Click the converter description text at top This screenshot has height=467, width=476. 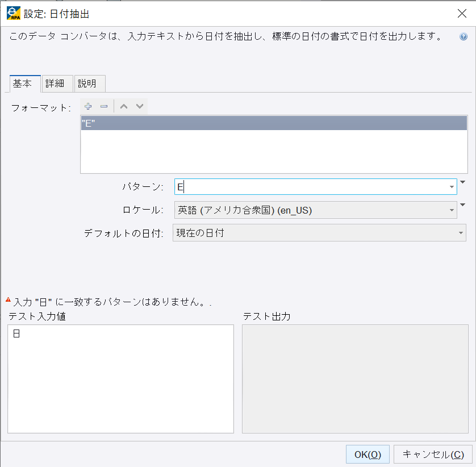tap(226, 36)
